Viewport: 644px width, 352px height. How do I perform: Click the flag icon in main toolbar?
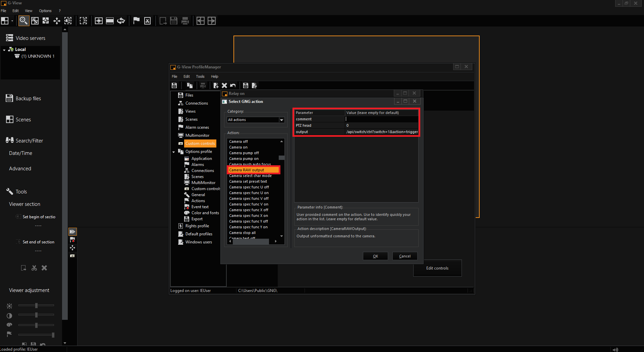(136, 21)
